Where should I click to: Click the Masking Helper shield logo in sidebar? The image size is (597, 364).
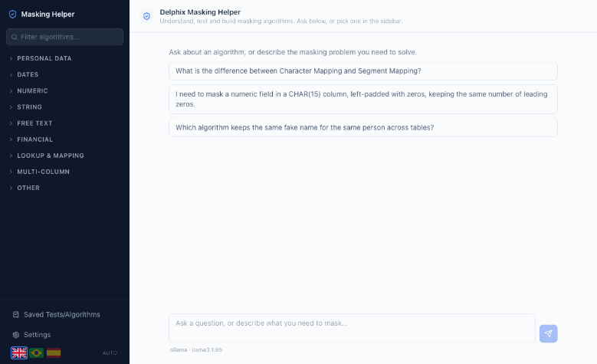tap(12, 14)
